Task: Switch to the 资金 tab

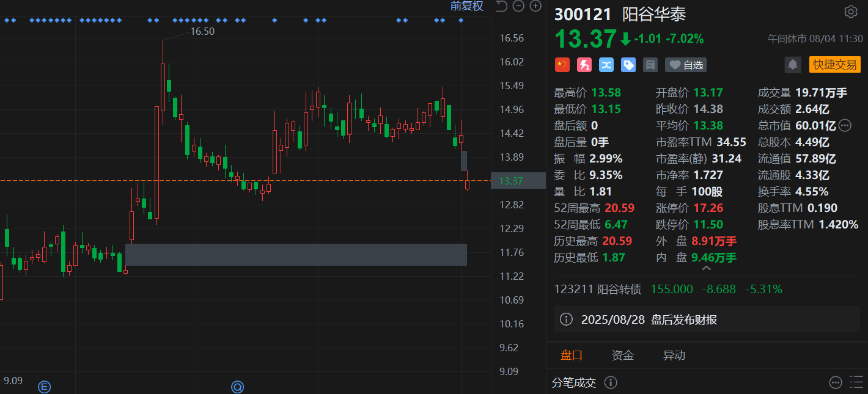Action: pyautogui.click(x=623, y=356)
